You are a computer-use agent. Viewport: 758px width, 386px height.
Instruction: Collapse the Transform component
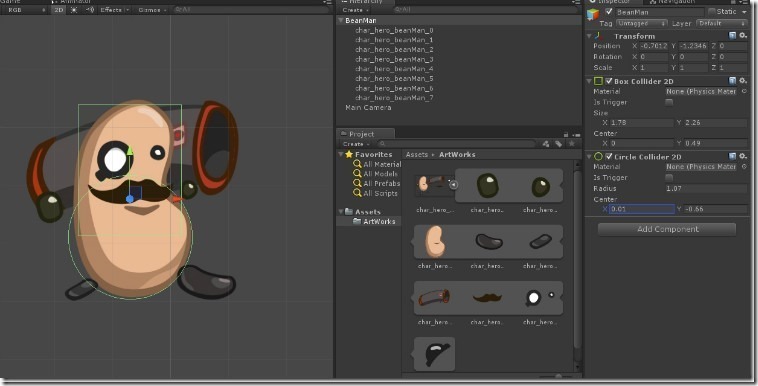click(589, 36)
